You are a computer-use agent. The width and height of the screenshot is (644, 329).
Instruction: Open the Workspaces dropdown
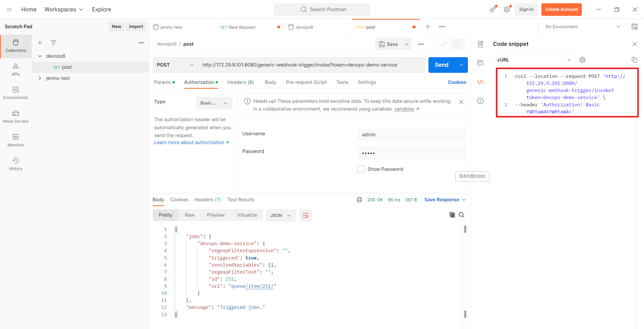click(x=64, y=10)
